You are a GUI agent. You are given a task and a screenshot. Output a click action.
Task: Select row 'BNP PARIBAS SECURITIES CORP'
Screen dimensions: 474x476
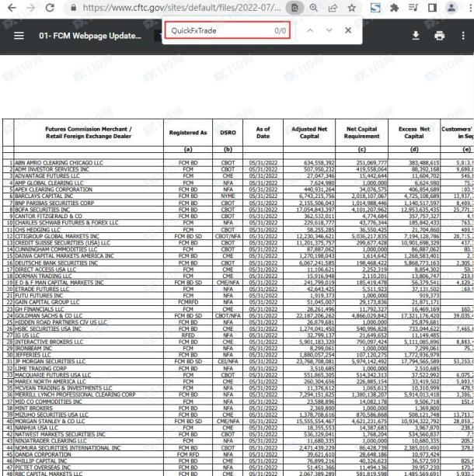(x=239, y=203)
